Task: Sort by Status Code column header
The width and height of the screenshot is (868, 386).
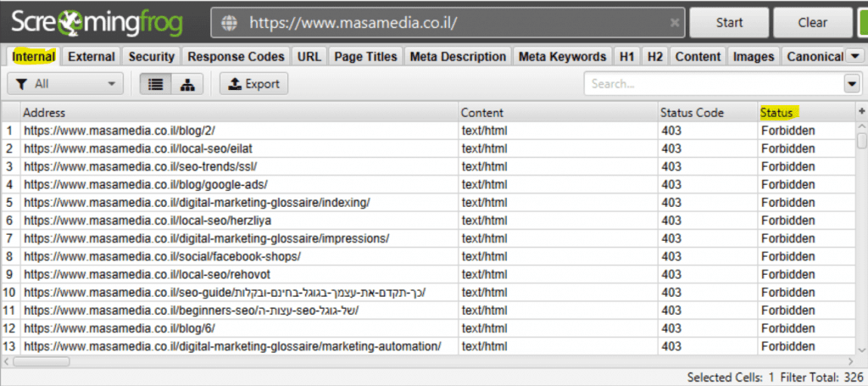Action: [x=708, y=113]
